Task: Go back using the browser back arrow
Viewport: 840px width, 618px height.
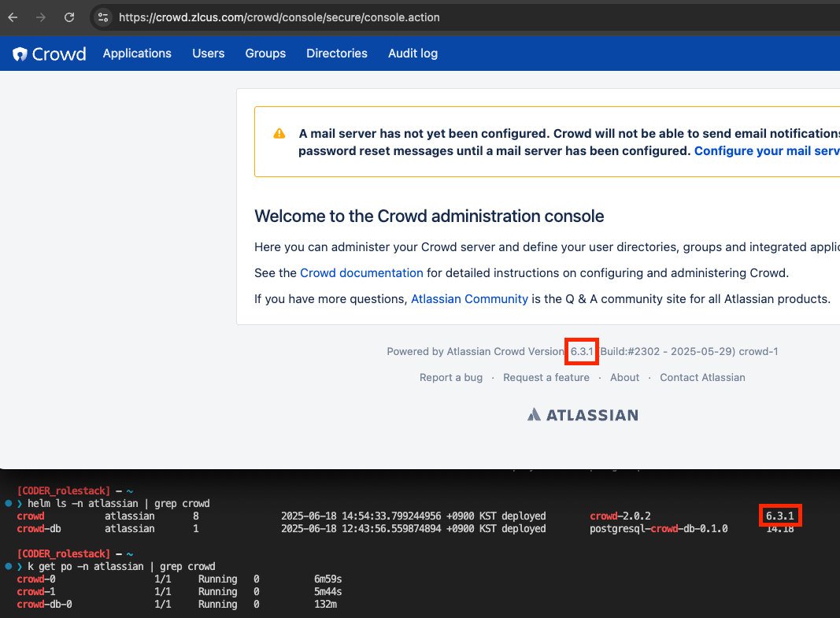Action: 13,17
